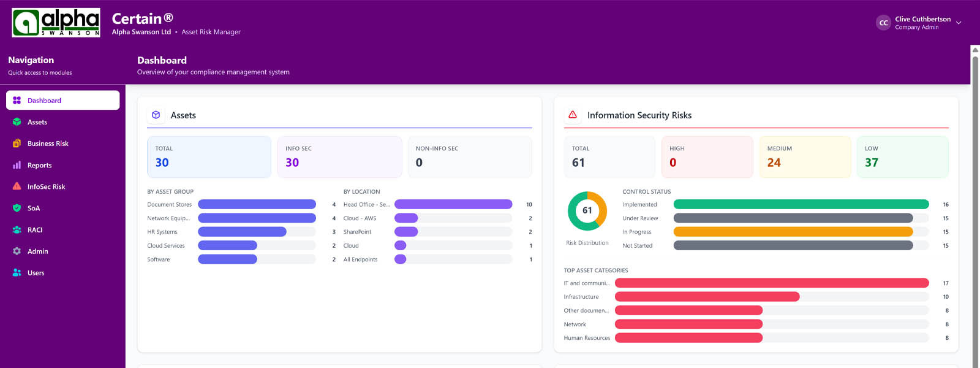Click the CC user avatar
The image size is (980, 368).
(883, 23)
